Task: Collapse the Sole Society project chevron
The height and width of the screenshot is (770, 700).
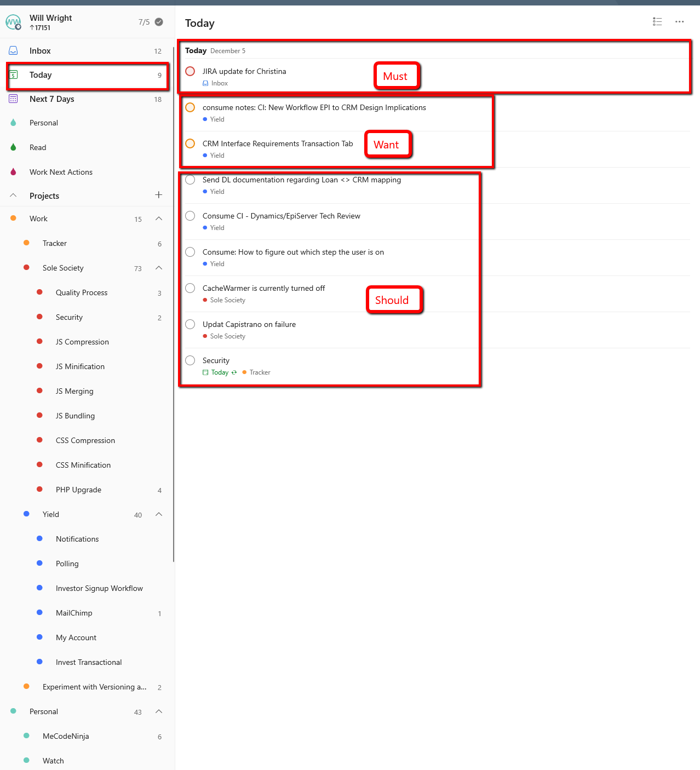Action: 159,268
